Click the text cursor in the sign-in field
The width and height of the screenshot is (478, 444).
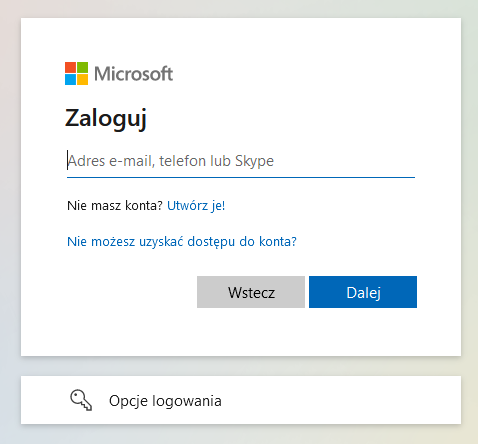tap(68, 160)
